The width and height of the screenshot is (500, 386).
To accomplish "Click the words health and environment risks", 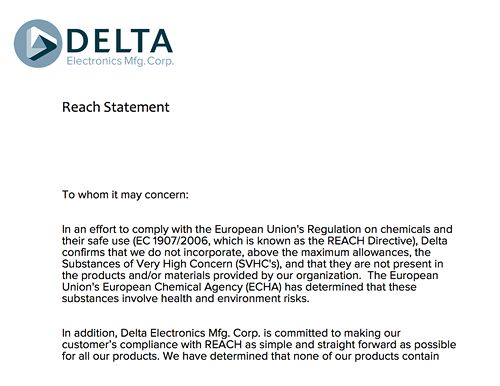I will [x=235, y=298].
